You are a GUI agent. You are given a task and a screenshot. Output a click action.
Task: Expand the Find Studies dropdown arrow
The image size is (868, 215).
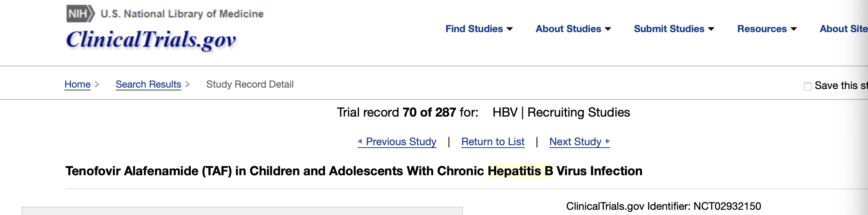[x=510, y=29]
